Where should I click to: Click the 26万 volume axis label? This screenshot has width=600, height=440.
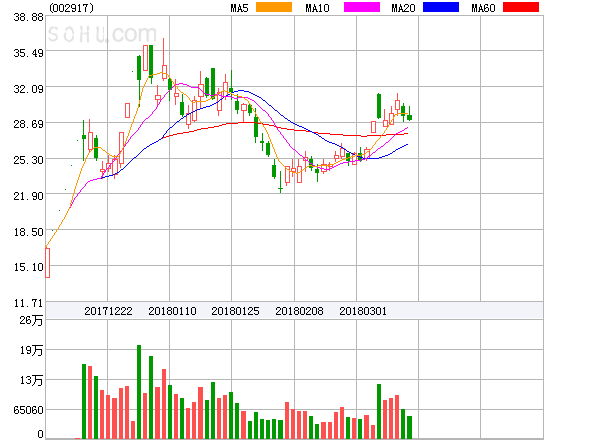click(31, 320)
